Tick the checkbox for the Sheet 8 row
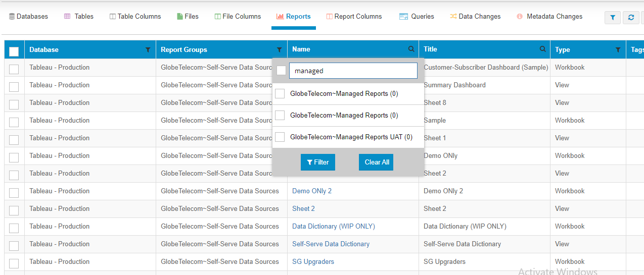This screenshot has width=644, height=275. (14, 104)
